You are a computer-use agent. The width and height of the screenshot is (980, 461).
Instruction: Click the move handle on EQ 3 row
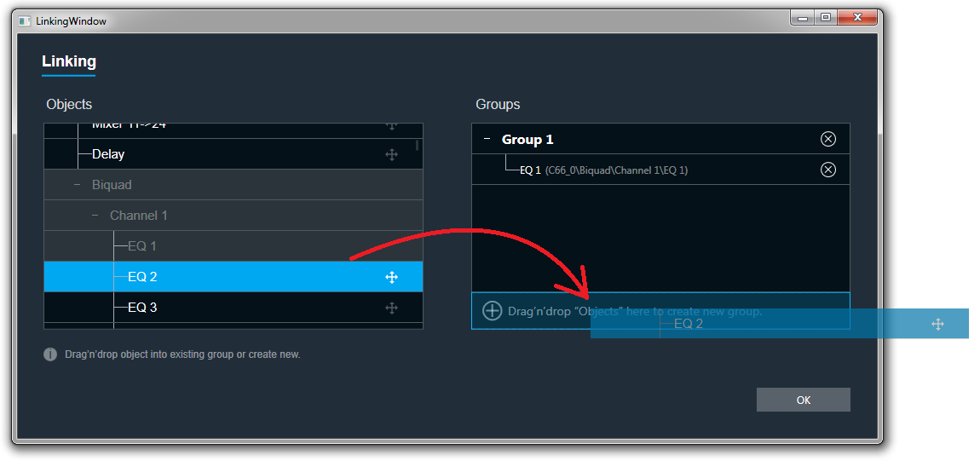pyautogui.click(x=391, y=308)
